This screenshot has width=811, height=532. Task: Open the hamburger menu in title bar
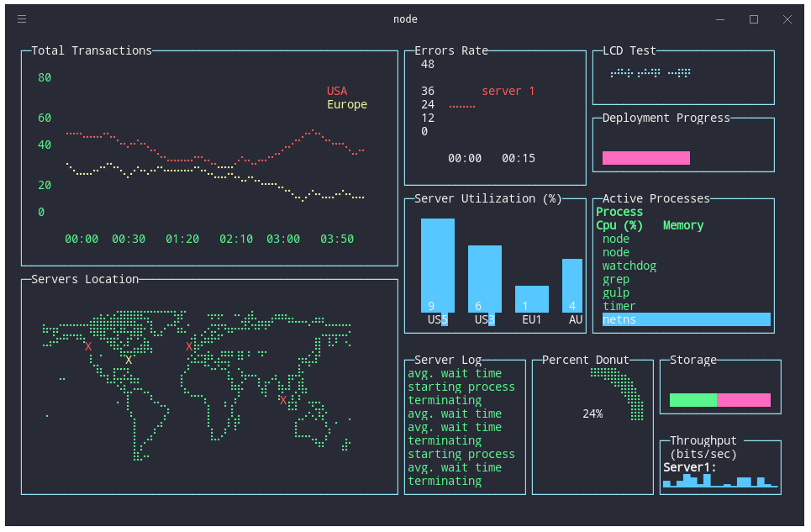22,19
